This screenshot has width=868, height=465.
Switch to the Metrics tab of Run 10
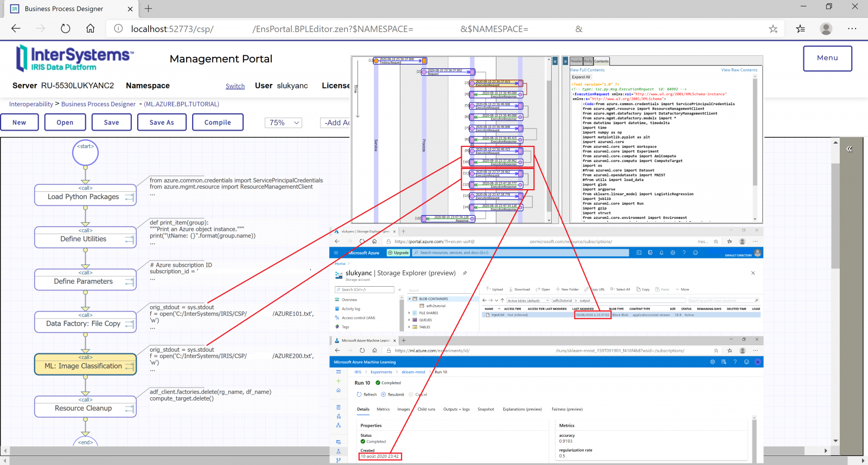[x=383, y=409]
